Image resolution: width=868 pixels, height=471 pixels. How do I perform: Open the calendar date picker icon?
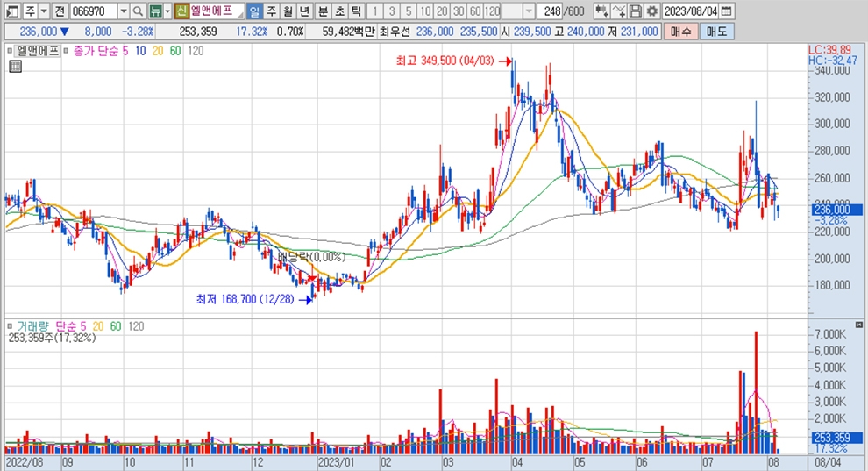(x=725, y=11)
